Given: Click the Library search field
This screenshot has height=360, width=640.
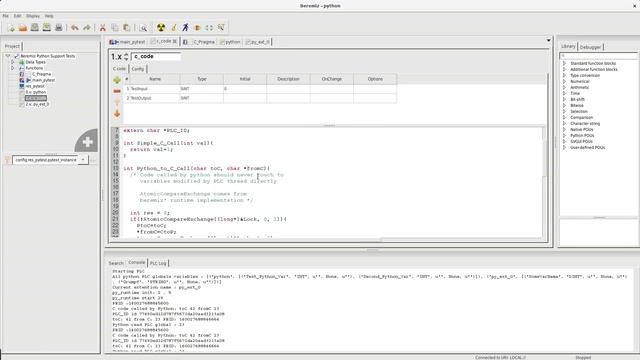Looking at the screenshot, I should coord(598,56).
